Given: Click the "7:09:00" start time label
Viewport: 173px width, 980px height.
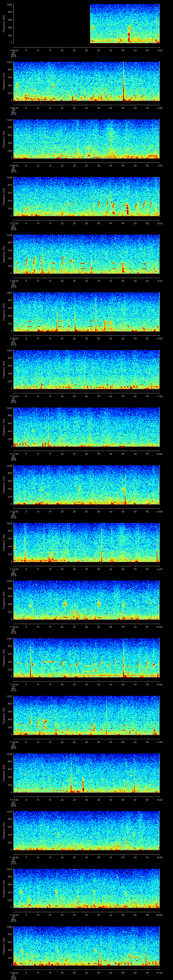Looking at the screenshot, I should [x=14, y=339].
